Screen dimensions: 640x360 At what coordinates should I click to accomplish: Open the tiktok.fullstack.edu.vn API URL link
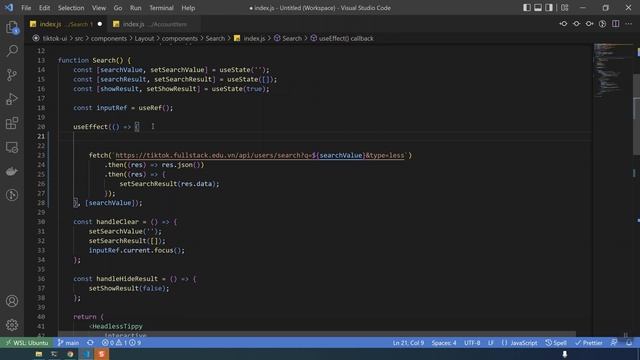(260, 156)
